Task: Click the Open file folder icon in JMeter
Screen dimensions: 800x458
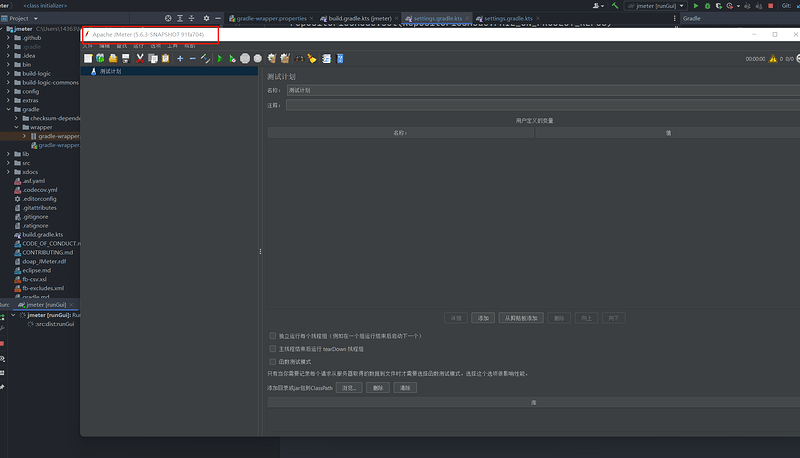Action: [x=113, y=59]
